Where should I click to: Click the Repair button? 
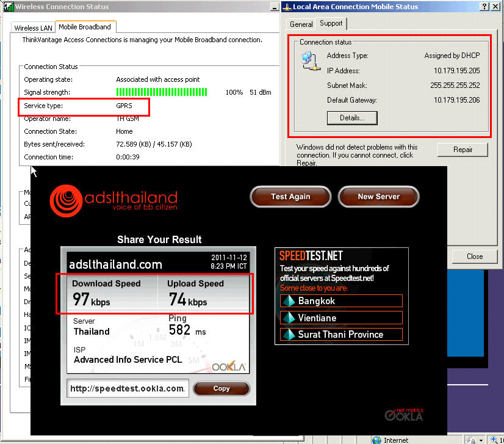pyautogui.click(x=463, y=150)
